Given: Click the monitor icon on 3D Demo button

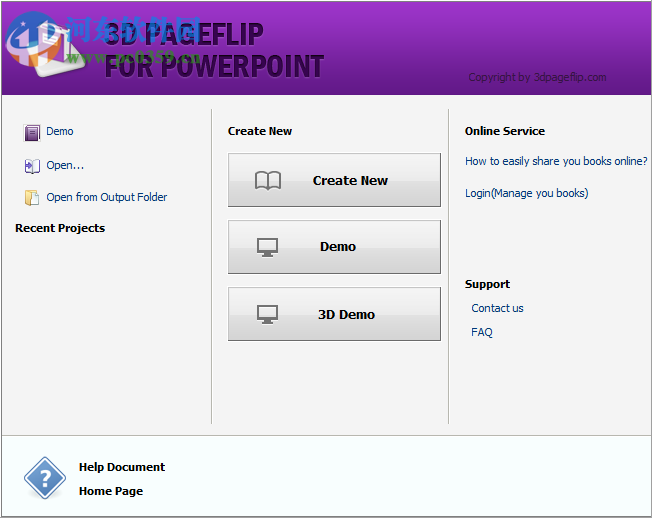Looking at the screenshot, I should (267, 315).
